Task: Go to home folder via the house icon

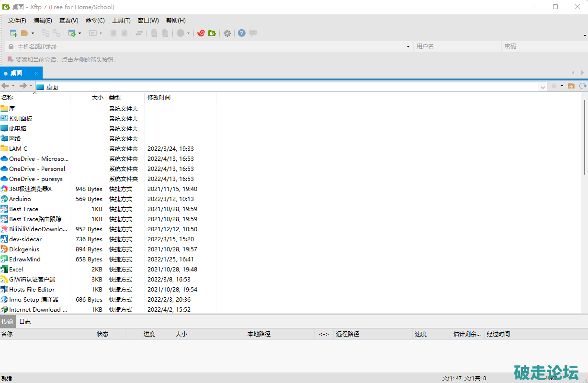Action: (571, 86)
